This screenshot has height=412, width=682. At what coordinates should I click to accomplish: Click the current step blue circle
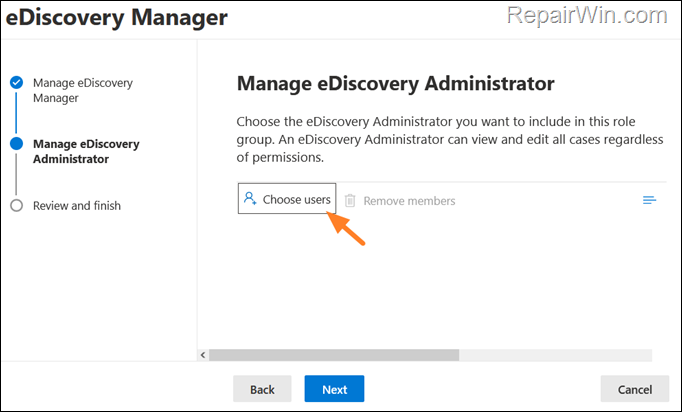[x=17, y=144]
